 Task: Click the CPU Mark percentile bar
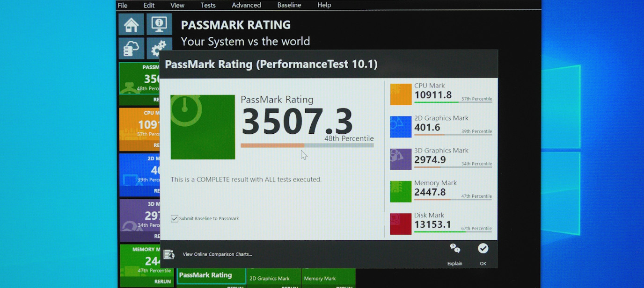[x=453, y=102]
